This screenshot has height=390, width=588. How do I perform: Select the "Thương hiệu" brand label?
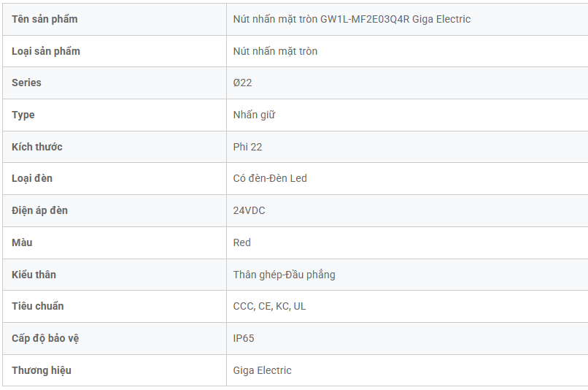tap(42, 370)
